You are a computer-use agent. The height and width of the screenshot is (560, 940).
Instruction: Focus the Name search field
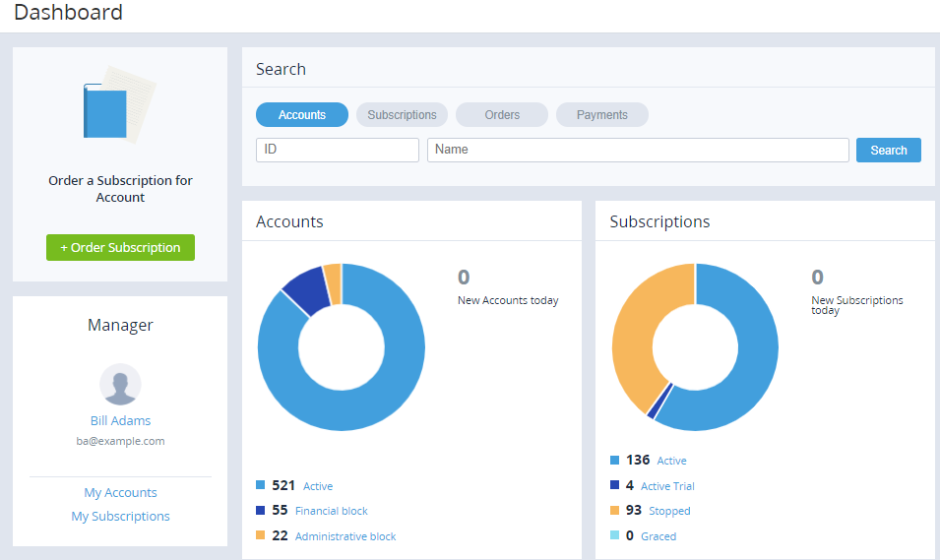pos(638,150)
